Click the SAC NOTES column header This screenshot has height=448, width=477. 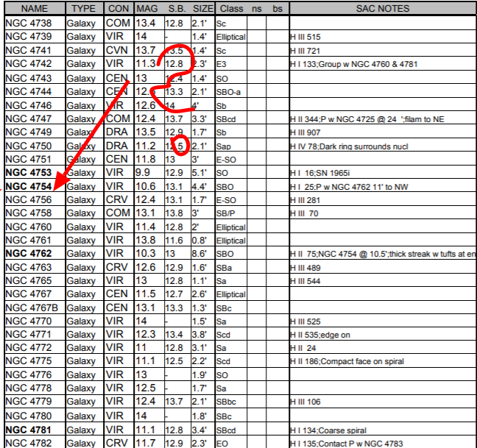coord(383,9)
